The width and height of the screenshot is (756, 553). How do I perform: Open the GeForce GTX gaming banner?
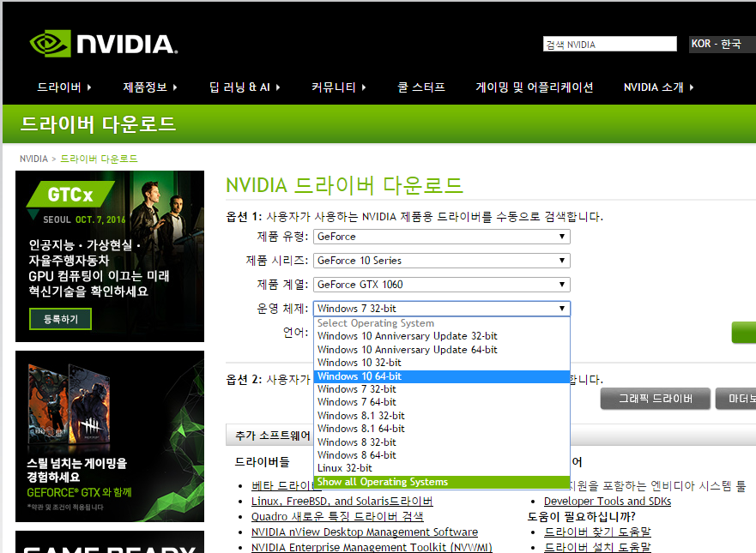(110, 436)
